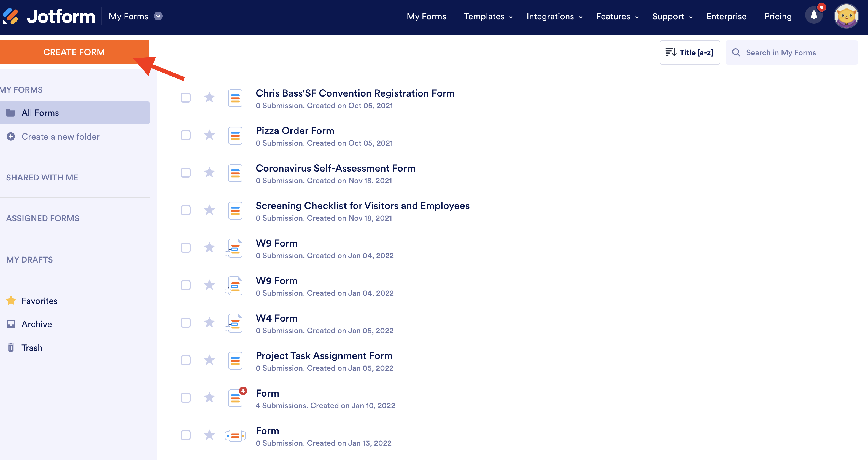This screenshot has height=460, width=868.
Task: Click the notification bell icon
Action: pyautogui.click(x=814, y=15)
